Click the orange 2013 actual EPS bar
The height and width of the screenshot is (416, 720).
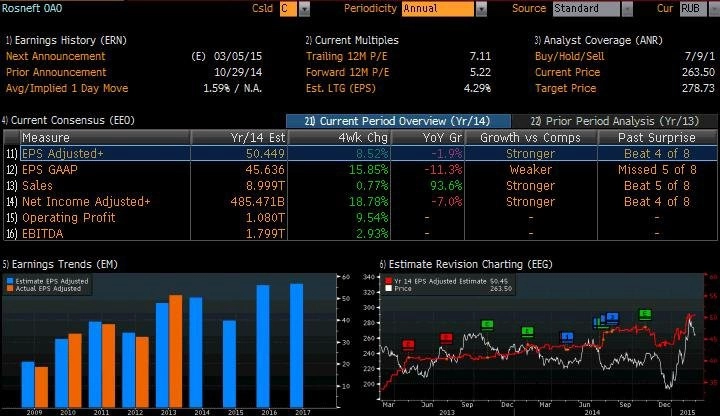(x=176, y=351)
